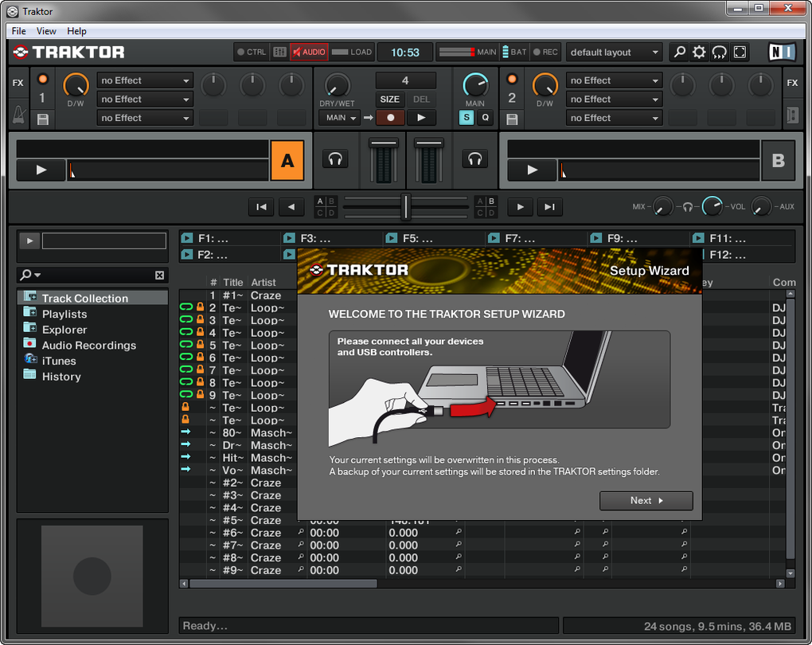
Task: Click crossfader skip-to-left button
Action: pyautogui.click(x=261, y=207)
